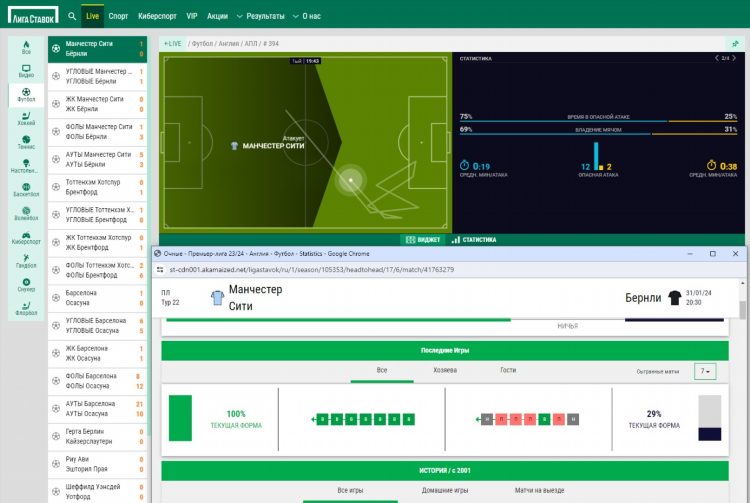Go back via the LIVE breadcrumb link
The height and width of the screenshot is (503, 750).
[x=173, y=44]
